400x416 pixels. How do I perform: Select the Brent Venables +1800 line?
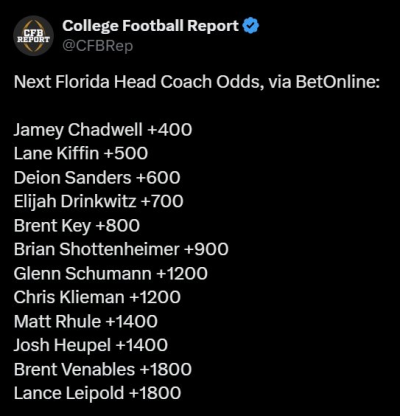coord(103,369)
